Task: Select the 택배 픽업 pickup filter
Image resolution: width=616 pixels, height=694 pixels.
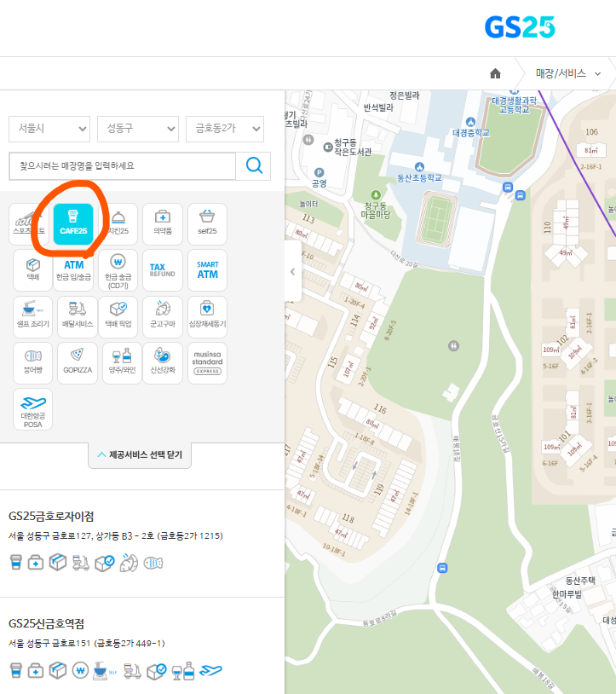Action: (118, 317)
